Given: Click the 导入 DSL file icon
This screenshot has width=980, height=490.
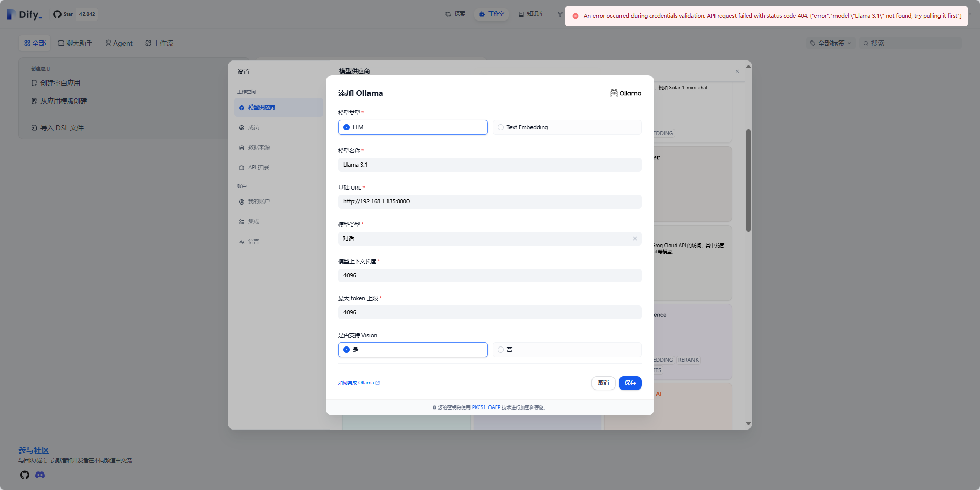Looking at the screenshot, I should pyautogui.click(x=34, y=128).
